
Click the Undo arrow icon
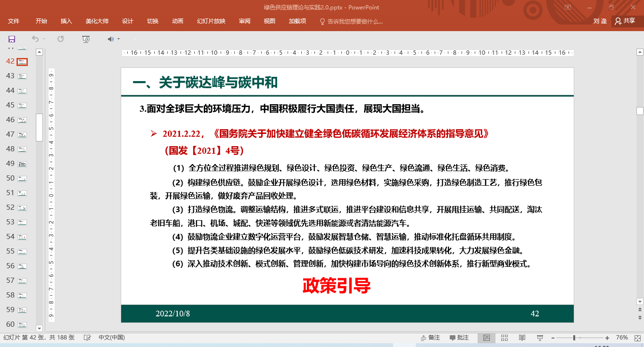coord(35,39)
